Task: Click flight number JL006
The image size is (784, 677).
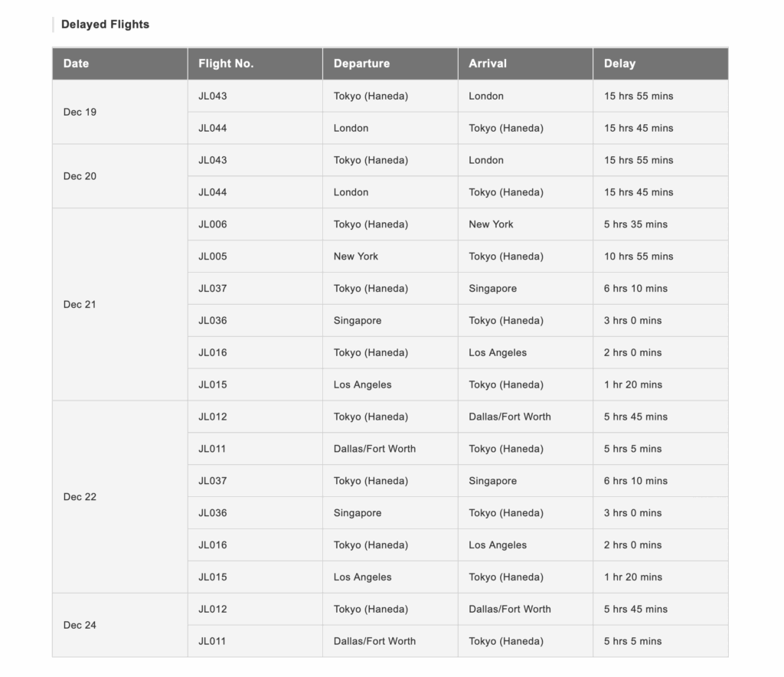Action: pos(213,224)
